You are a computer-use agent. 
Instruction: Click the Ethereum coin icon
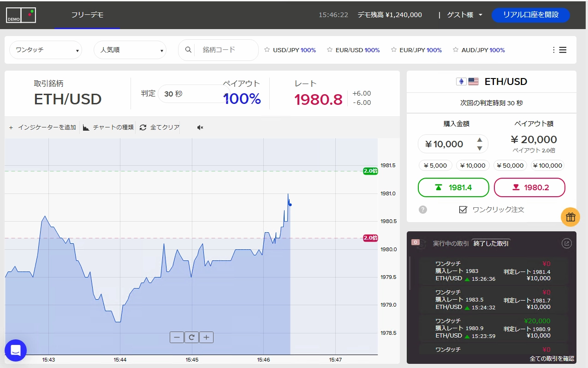pyautogui.click(x=461, y=82)
